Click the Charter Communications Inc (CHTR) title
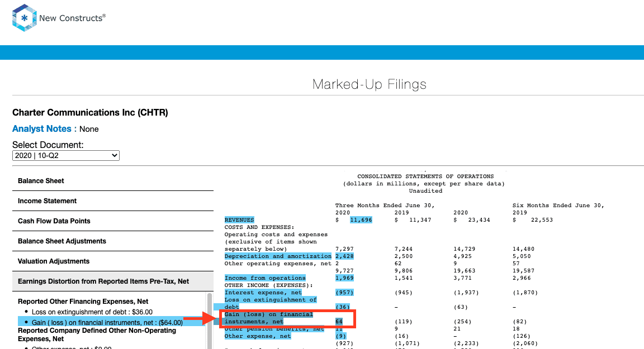The height and width of the screenshot is (349, 644). (x=90, y=112)
